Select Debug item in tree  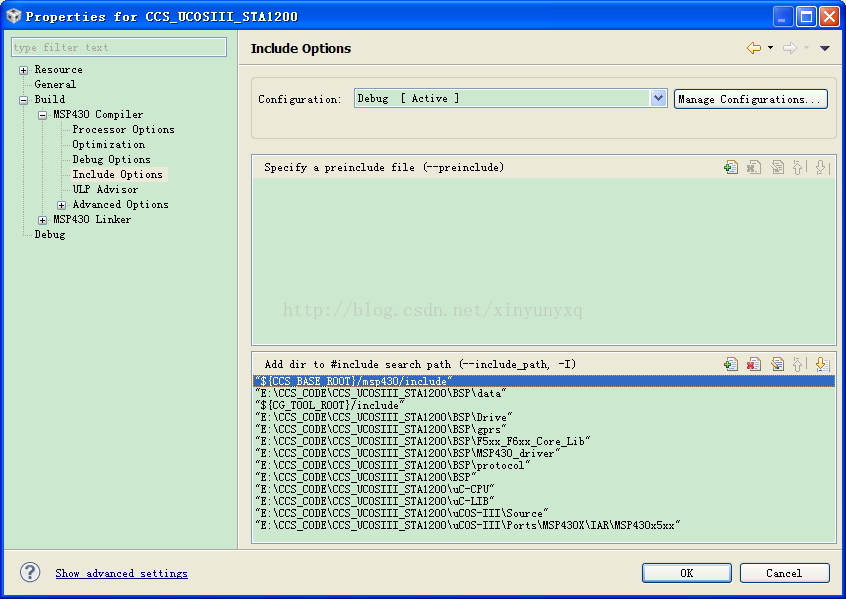[50, 235]
